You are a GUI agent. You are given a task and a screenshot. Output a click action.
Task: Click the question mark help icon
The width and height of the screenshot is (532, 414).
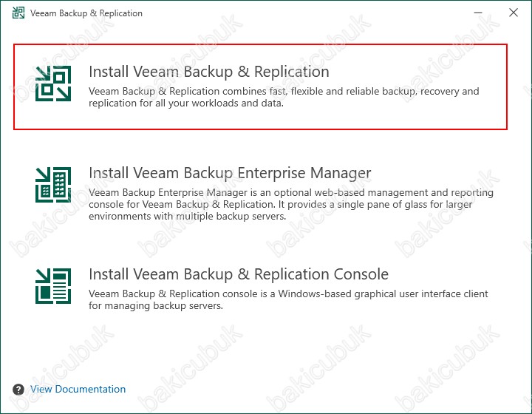click(18, 389)
